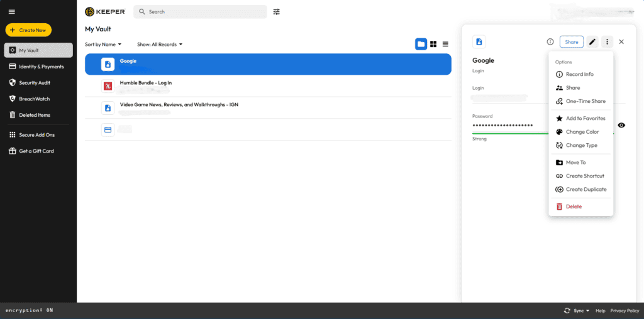Screen dimensions: 644x319
Task: Click Get a Gift Card gift icon
Action: 13,151
